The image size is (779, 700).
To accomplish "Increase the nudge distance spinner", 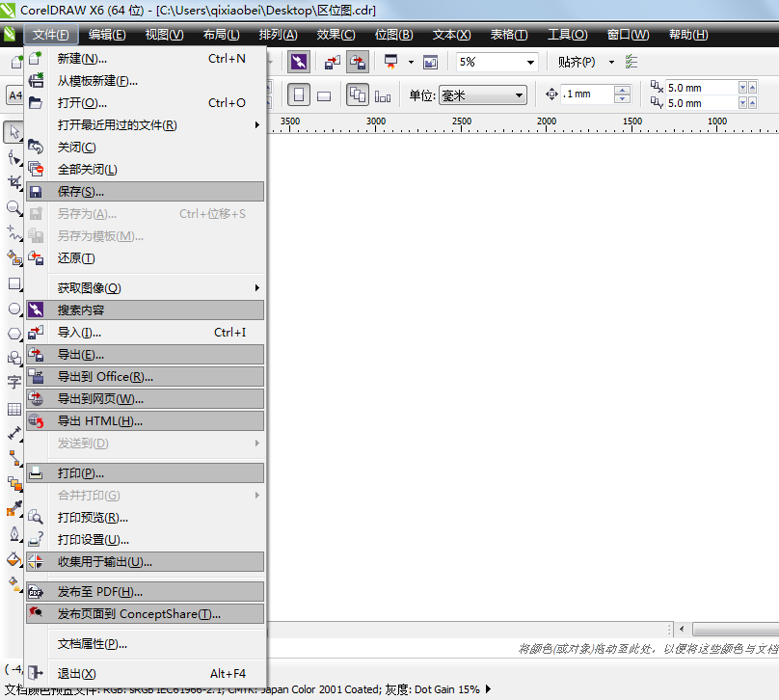I will point(622,90).
